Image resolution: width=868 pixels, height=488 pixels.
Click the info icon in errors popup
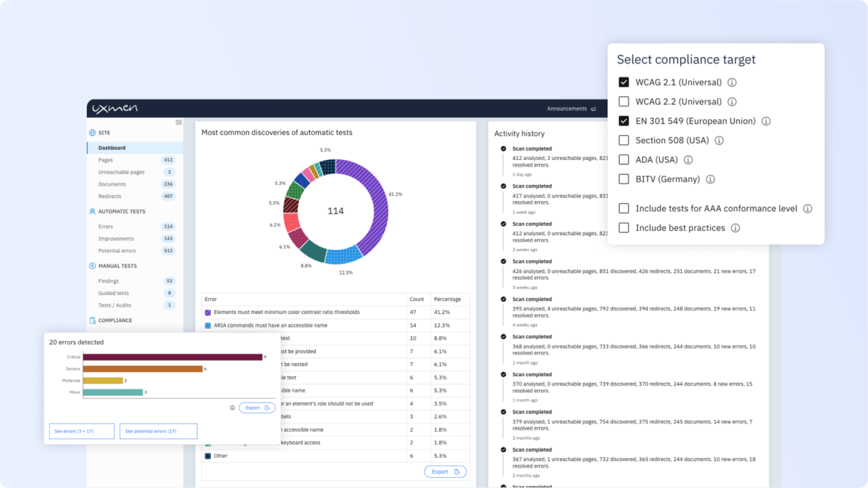pyautogui.click(x=231, y=407)
